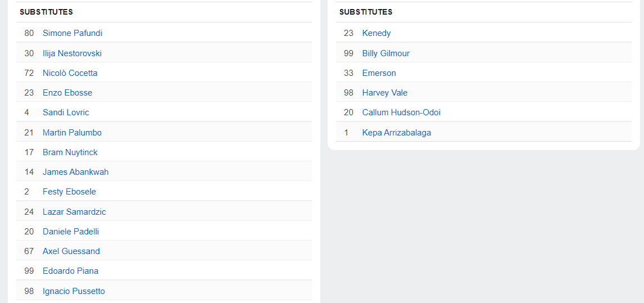Screen dimensions: 644x303
Task: Open Kenedy's player page
Action: [376, 33]
